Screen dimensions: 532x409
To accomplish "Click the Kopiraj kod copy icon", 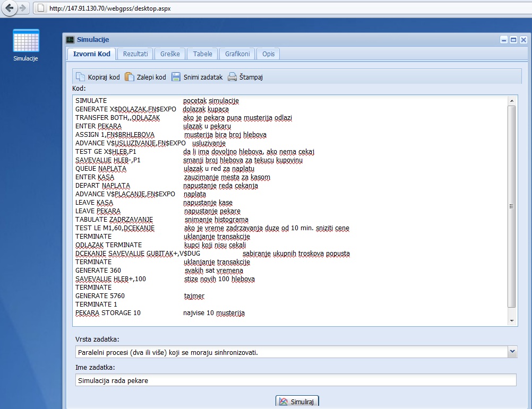I will [x=80, y=76].
